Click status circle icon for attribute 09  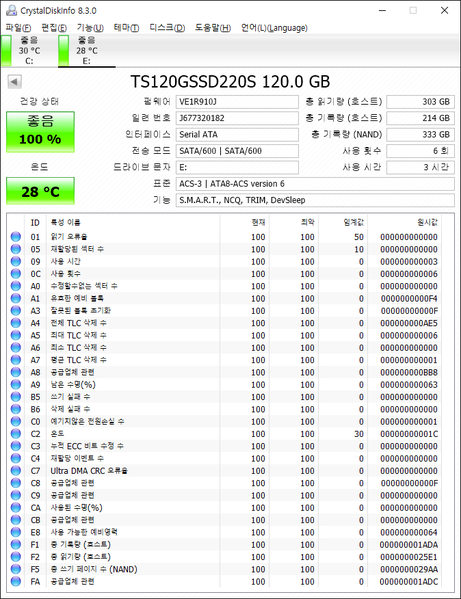click(x=16, y=261)
